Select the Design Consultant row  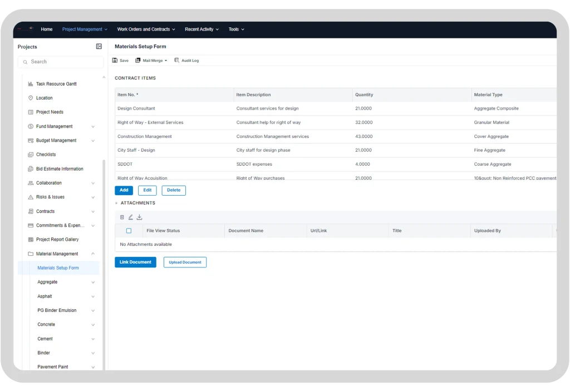pos(336,108)
